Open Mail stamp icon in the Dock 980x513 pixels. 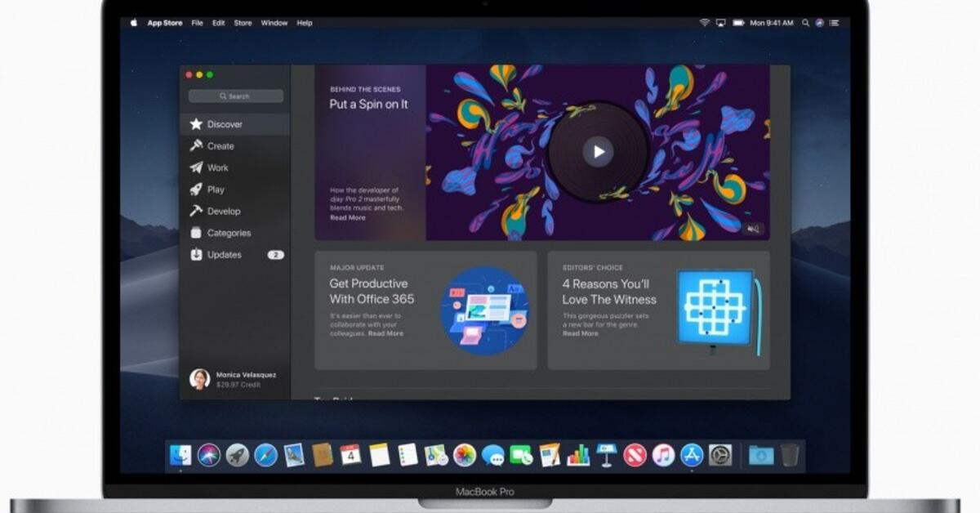(294, 455)
